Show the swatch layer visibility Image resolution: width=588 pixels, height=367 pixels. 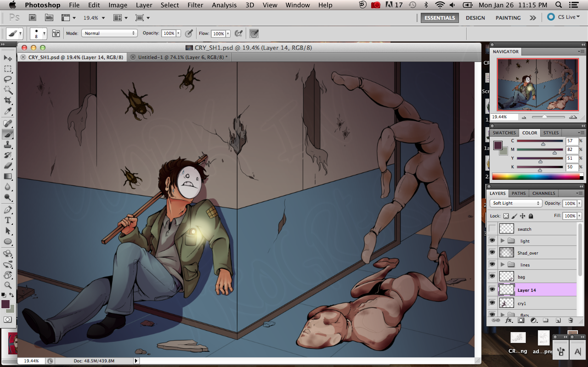(x=492, y=229)
